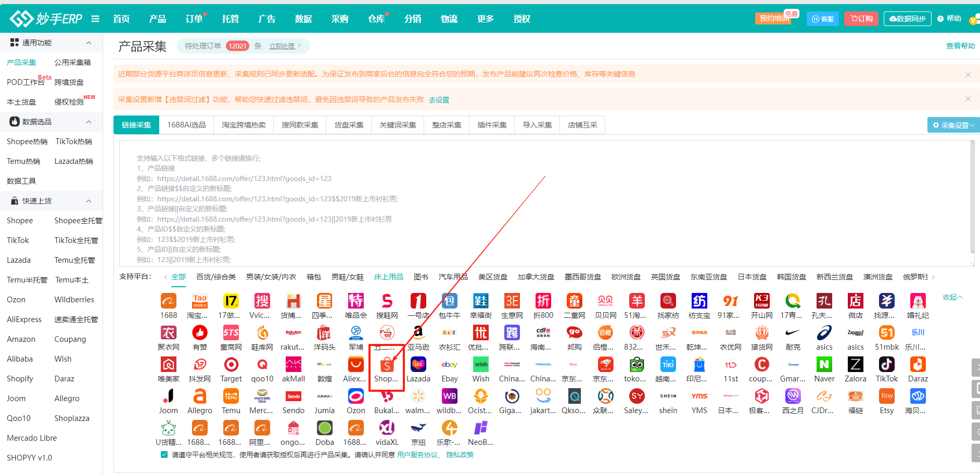Open the 订单 top menu
Viewport: 980px width, 474px height.
194,19
